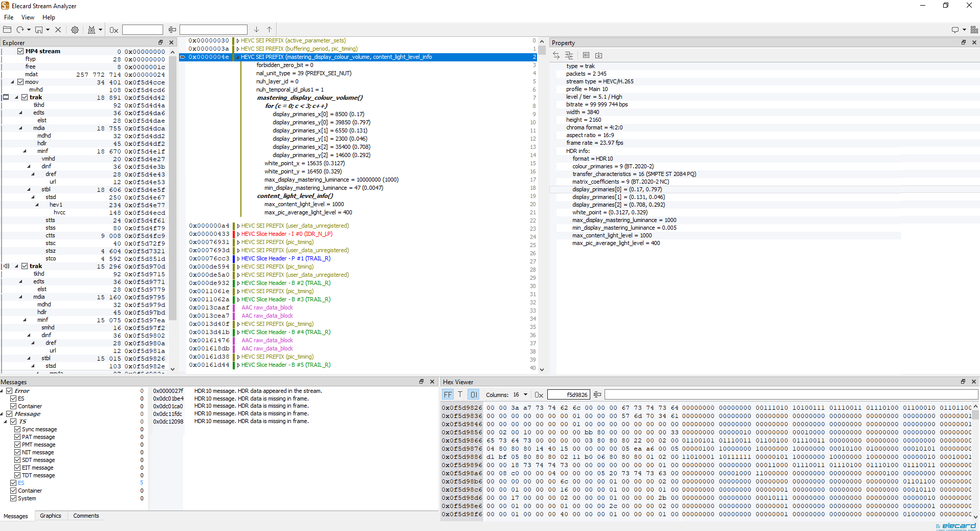Open the View menu
This screenshot has width=980, height=531.
(x=28, y=17)
